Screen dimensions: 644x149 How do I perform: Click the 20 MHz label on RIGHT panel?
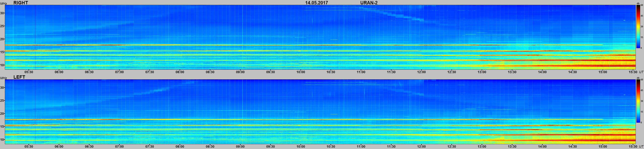2,39
